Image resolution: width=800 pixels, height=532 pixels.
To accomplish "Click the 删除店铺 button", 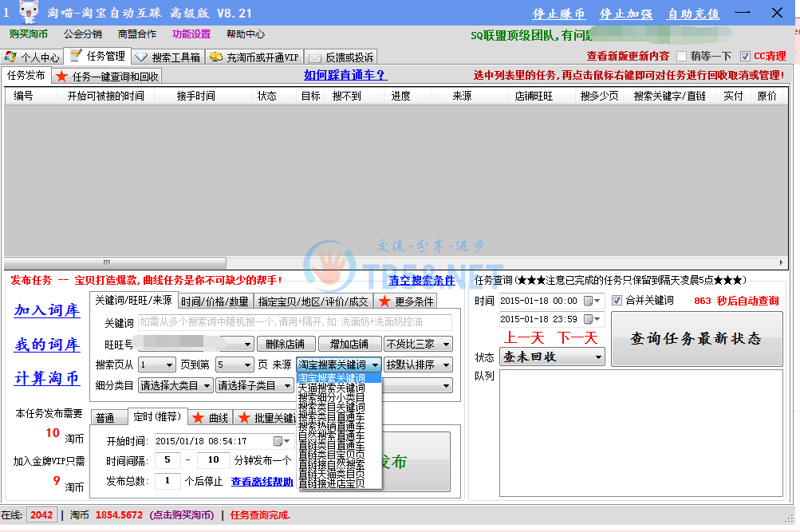I will point(286,345).
